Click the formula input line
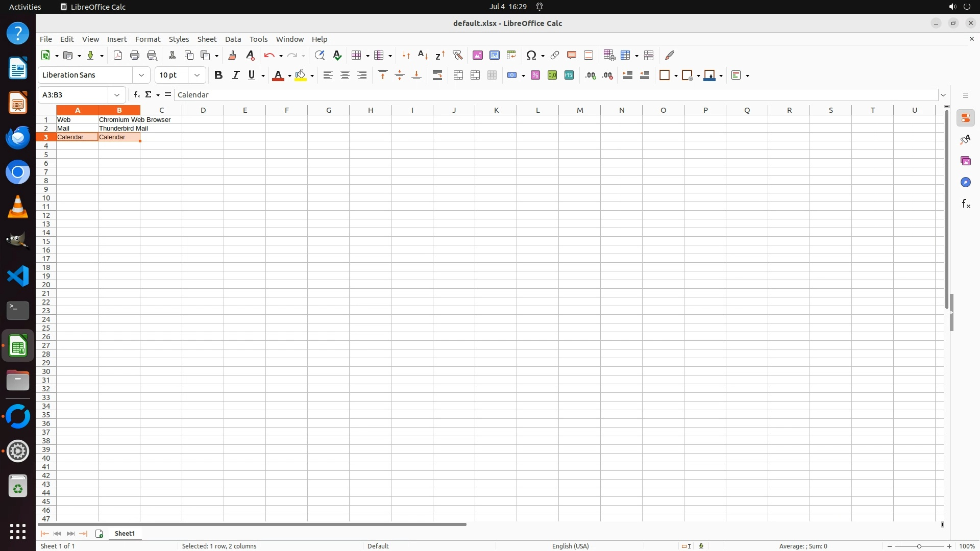980x551 pixels. (556, 95)
